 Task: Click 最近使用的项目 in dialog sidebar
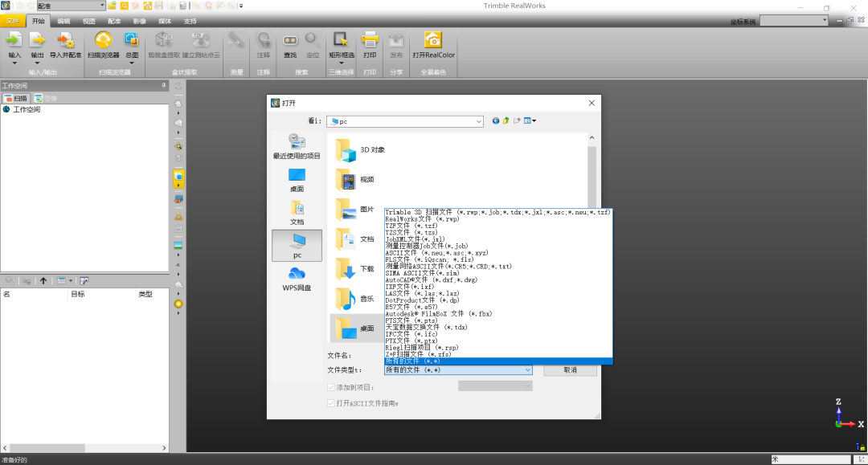point(297,147)
